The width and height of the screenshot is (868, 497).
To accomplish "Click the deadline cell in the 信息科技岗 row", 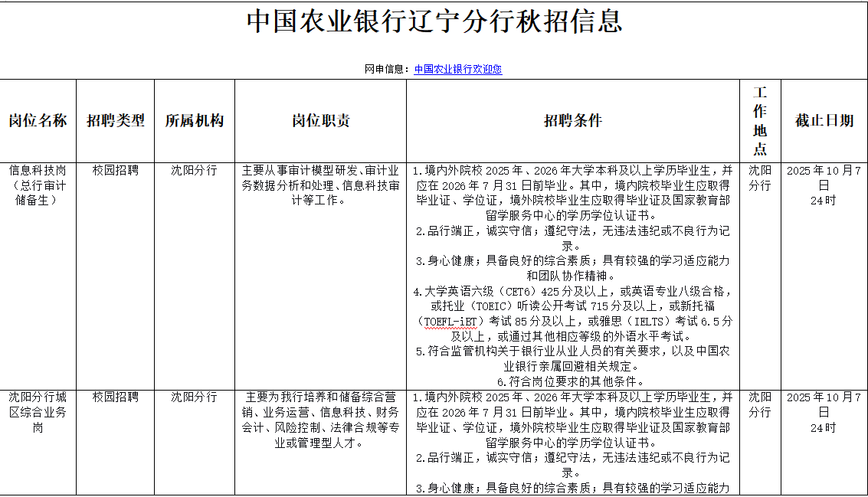I will coord(824,185).
